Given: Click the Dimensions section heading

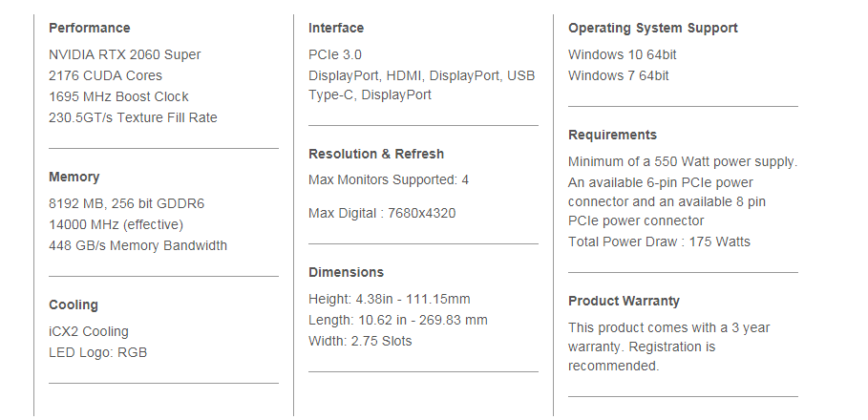Looking at the screenshot, I should click(x=346, y=272).
